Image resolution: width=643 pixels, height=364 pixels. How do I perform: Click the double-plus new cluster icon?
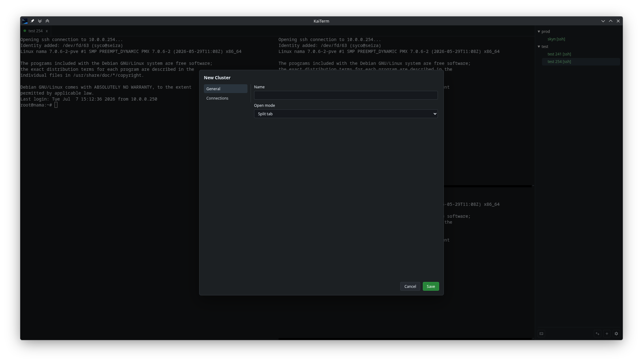coord(598,334)
